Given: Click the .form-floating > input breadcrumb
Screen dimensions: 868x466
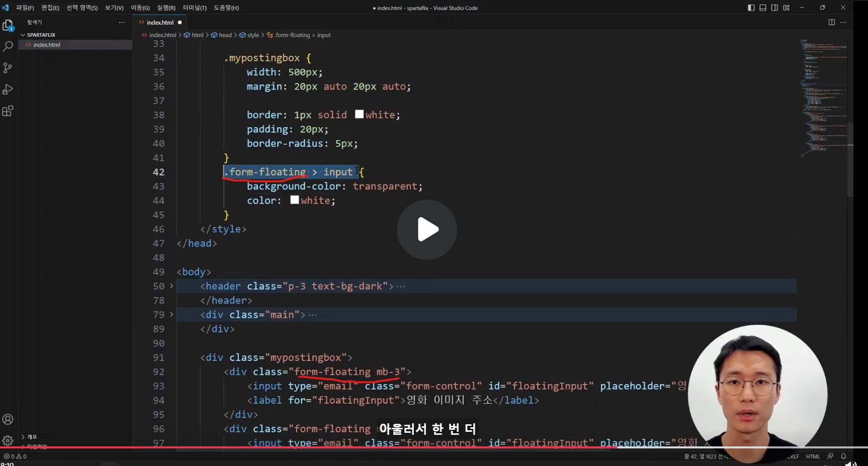Looking at the screenshot, I should point(302,35).
